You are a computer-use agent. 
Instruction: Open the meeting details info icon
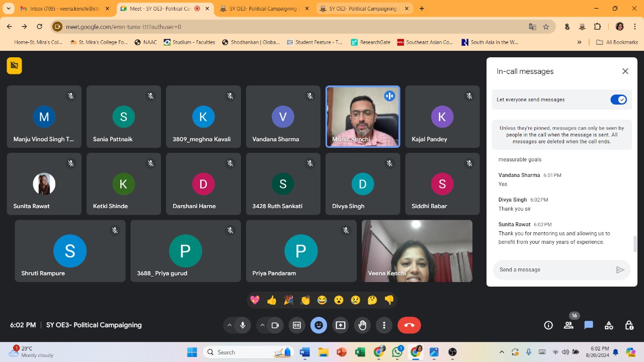pos(548,325)
